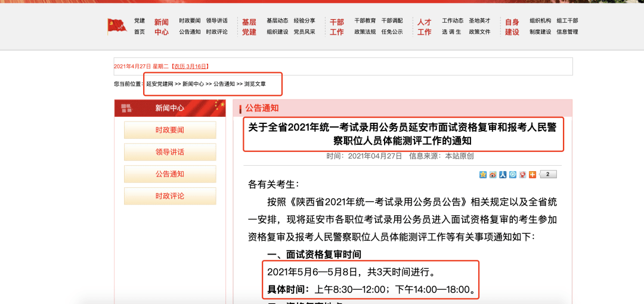644x304 pixels.
Task: Share article via Tencent Weibo icon
Action: tap(513, 175)
